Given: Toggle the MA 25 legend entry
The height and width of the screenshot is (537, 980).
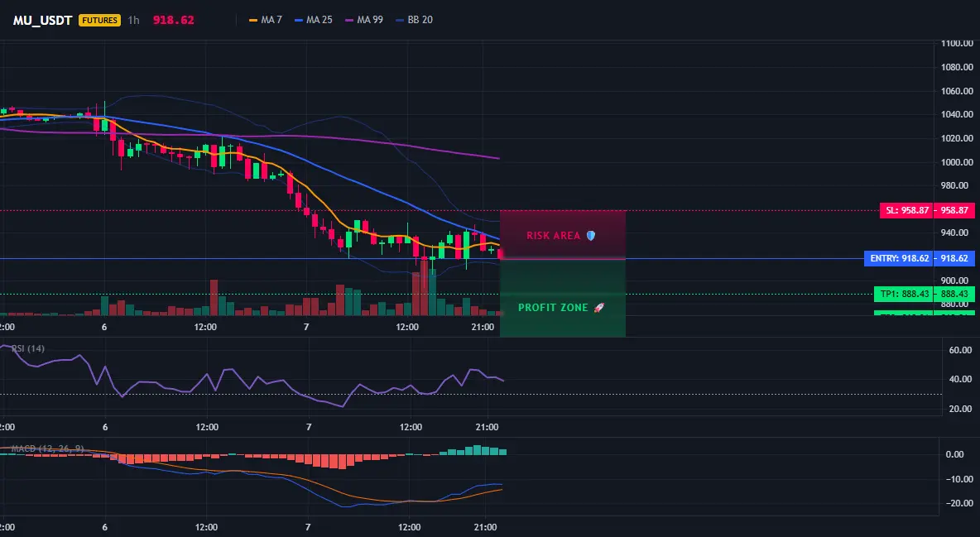Looking at the screenshot, I should pyautogui.click(x=313, y=20).
